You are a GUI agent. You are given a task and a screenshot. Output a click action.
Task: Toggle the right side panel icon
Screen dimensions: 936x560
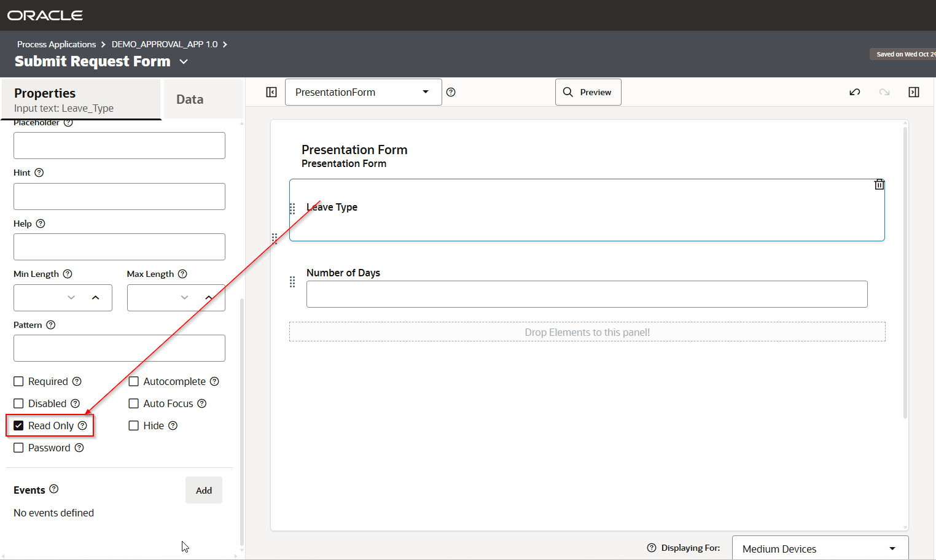click(x=913, y=92)
